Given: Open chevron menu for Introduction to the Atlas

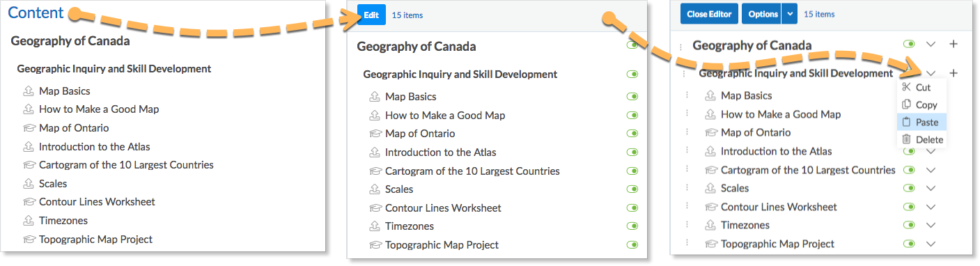Looking at the screenshot, I should [931, 151].
